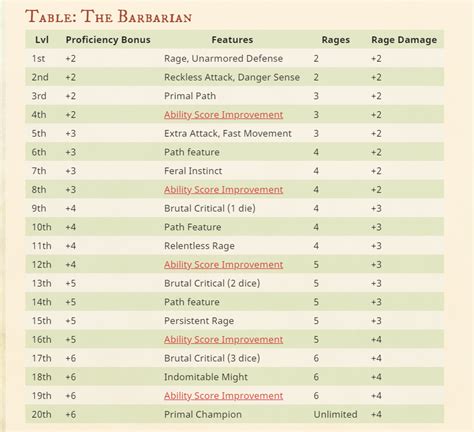The image size is (474, 432).
Task: Select the 'Relentless Rage' cell
Action: [x=199, y=246]
